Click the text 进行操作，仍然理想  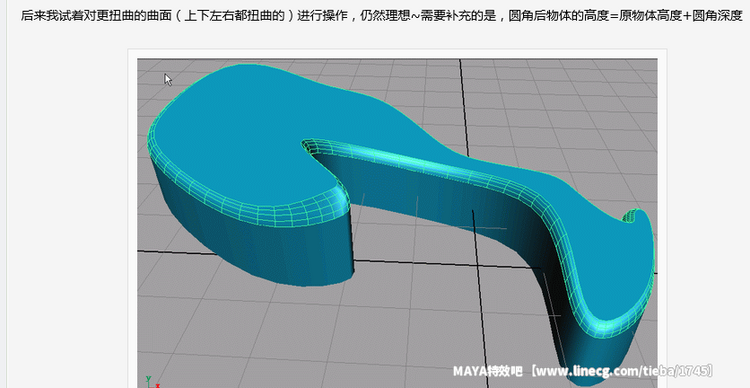point(355,15)
